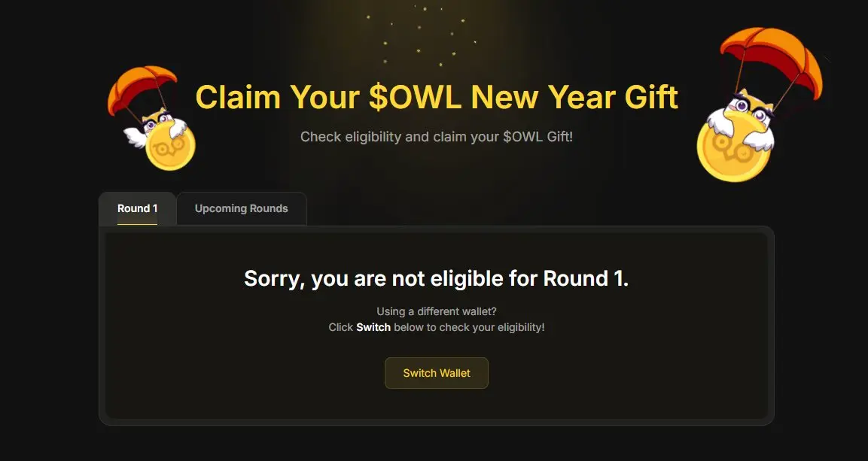Click the yellow underline beneath Round 1
Image resolution: width=868 pixels, height=461 pixels.
pos(137,223)
